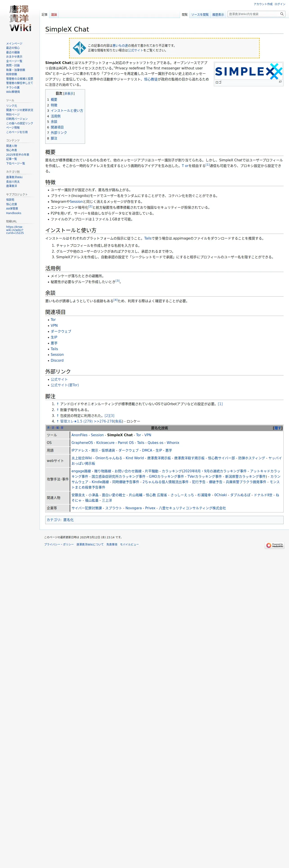Screen dimensions: 289x868
Task: Open the 記事 tab
Action: click(44, 15)
